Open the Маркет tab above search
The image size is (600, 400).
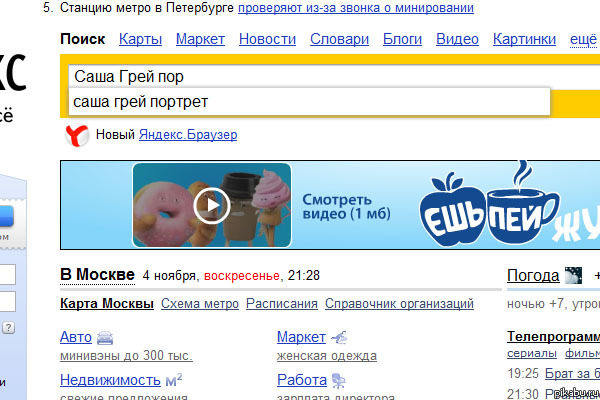pos(200,39)
